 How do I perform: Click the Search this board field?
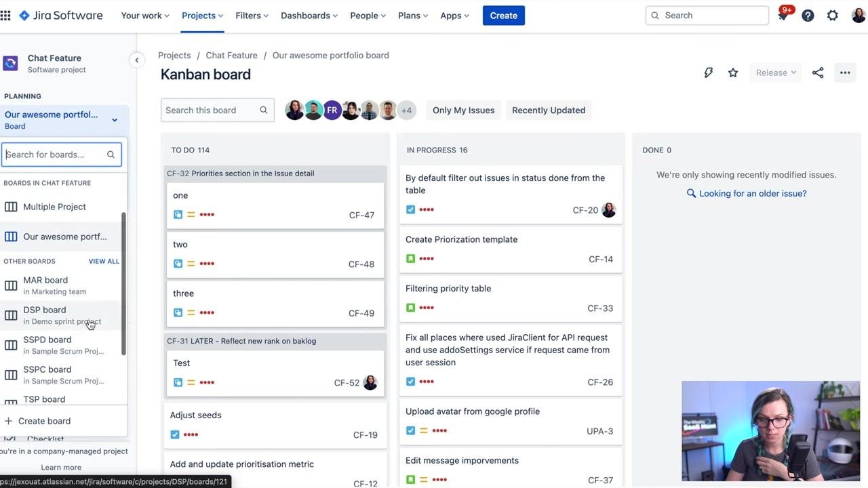218,110
